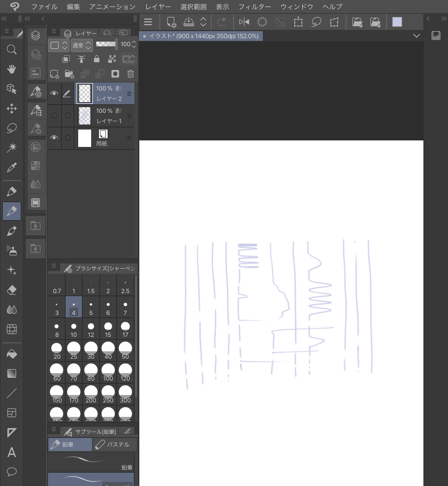Open the 通常 blending mode dropdown
Viewport: 448px width, 486px height.
click(82, 45)
